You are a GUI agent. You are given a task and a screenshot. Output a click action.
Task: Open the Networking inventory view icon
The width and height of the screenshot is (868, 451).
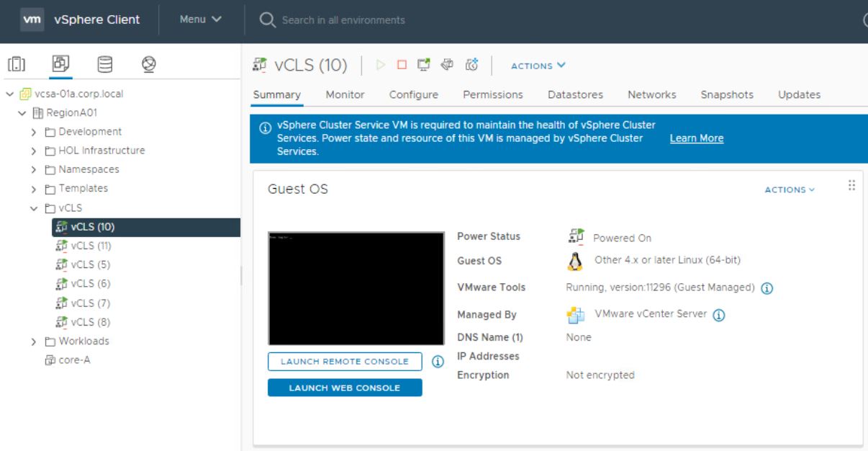pyautogui.click(x=149, y=64)
